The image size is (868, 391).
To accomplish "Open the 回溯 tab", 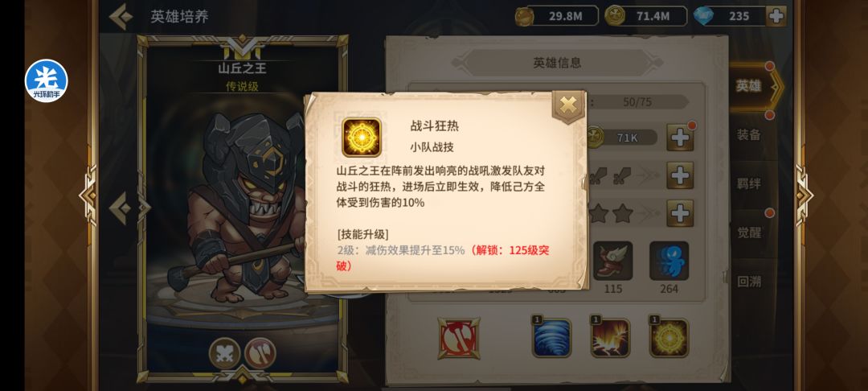I will click(x=749, y=282).
